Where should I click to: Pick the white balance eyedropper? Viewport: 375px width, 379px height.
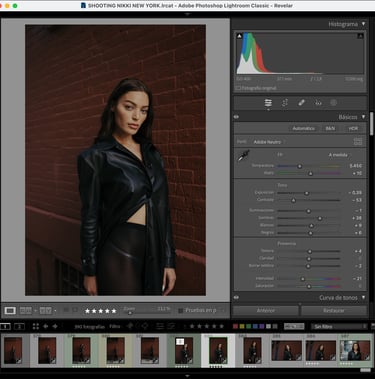tap(244, 156)
